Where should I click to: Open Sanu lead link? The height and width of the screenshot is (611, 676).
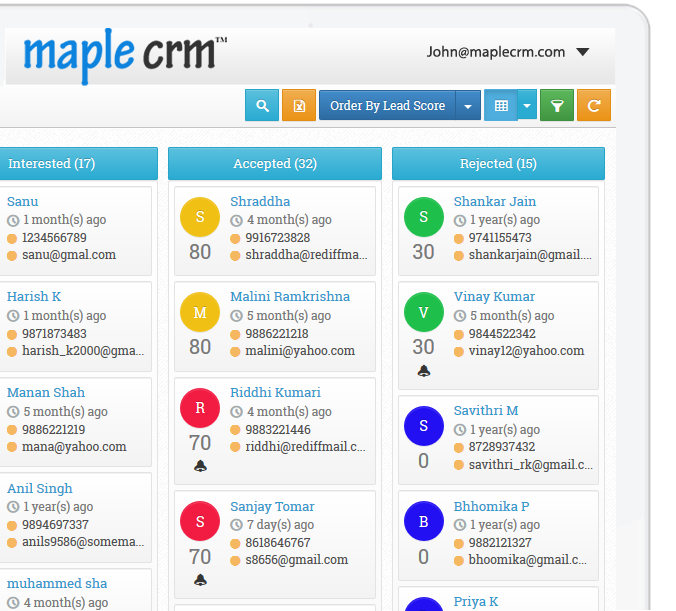[22, 201]
